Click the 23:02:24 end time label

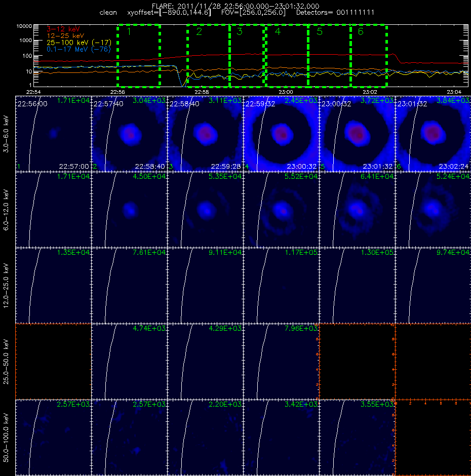(x=454, y=167)
